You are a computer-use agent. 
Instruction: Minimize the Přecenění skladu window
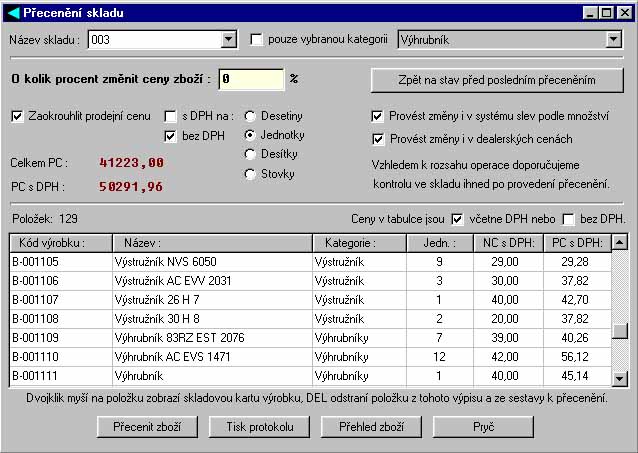[x=590, y=13]
